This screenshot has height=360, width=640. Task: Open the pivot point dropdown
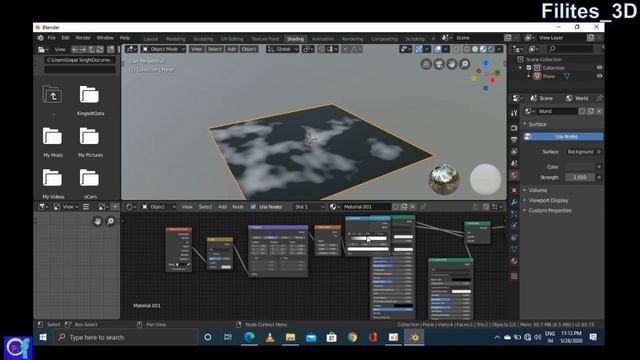tap(308, 49)
